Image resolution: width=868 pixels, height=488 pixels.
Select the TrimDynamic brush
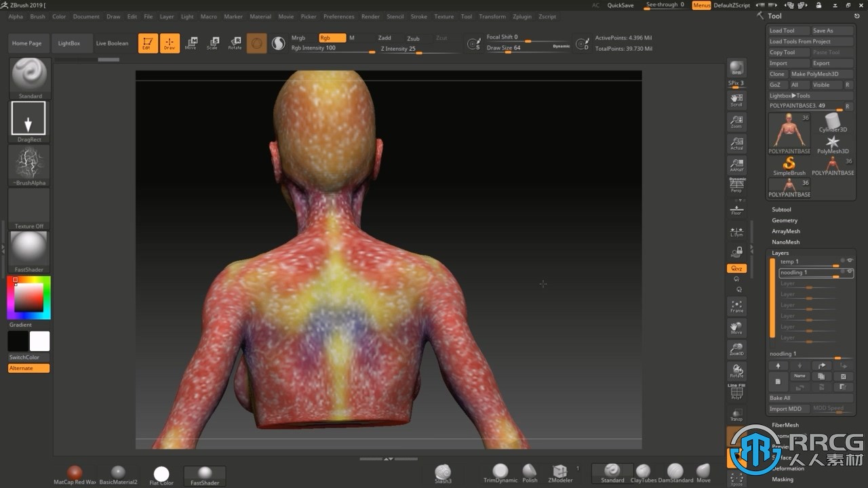(500, 474)
